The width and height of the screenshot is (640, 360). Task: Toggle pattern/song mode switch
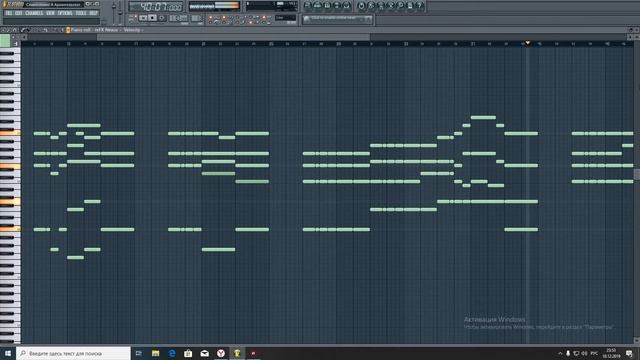(133, 18)
